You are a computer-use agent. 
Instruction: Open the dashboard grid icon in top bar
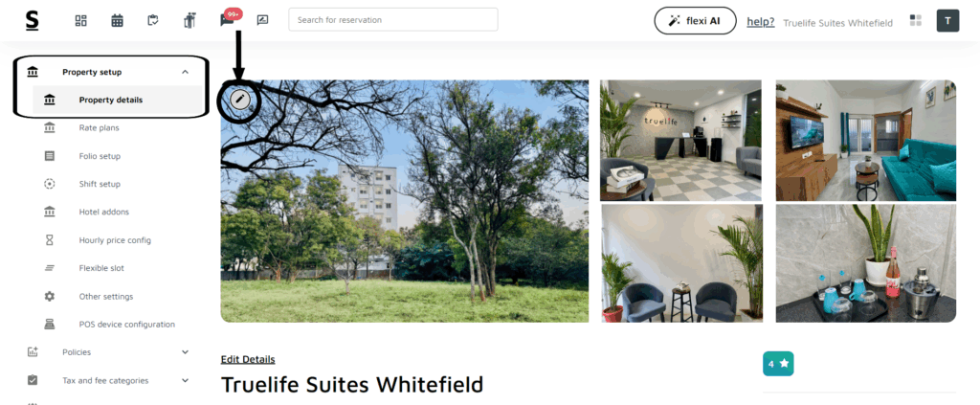pos(80,21)
